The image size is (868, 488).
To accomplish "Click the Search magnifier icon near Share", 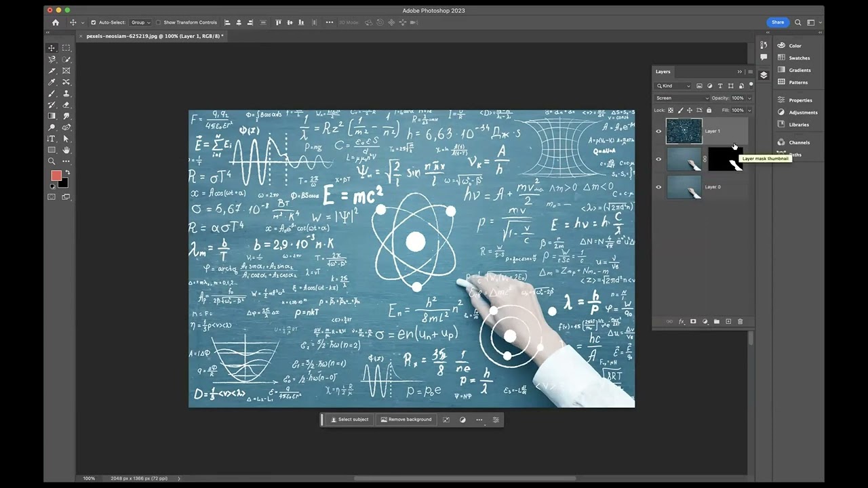I will coord(798,22).
